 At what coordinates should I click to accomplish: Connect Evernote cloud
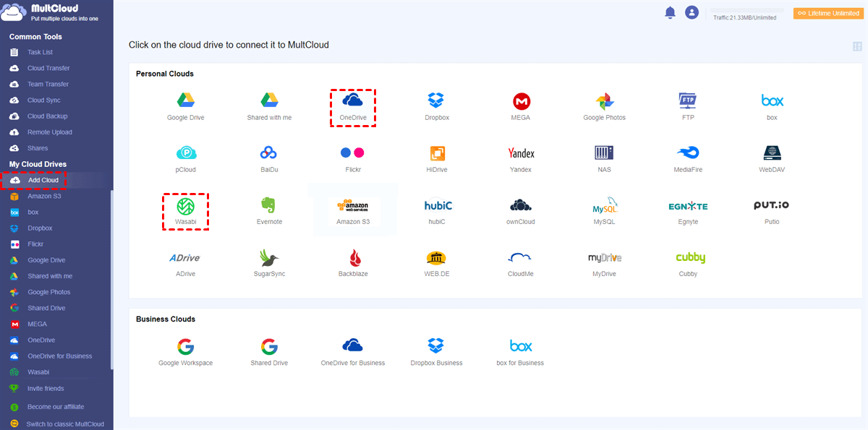tap(269, 211)
